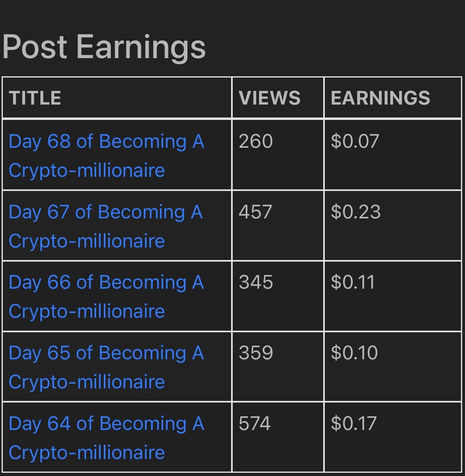Click the VIEWS column header
Viewport: 465px width, 476px height.
pos(269,98)
